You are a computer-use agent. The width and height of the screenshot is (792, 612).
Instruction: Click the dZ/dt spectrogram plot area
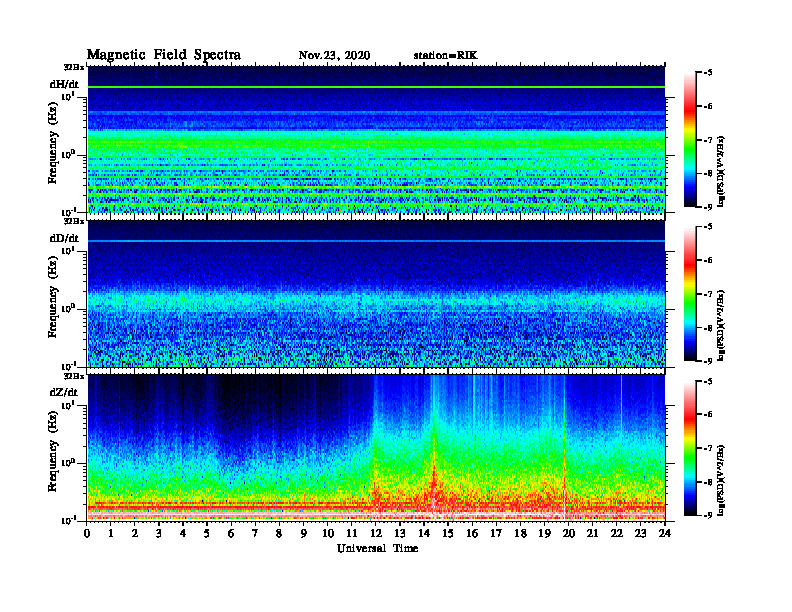(376, 447)
